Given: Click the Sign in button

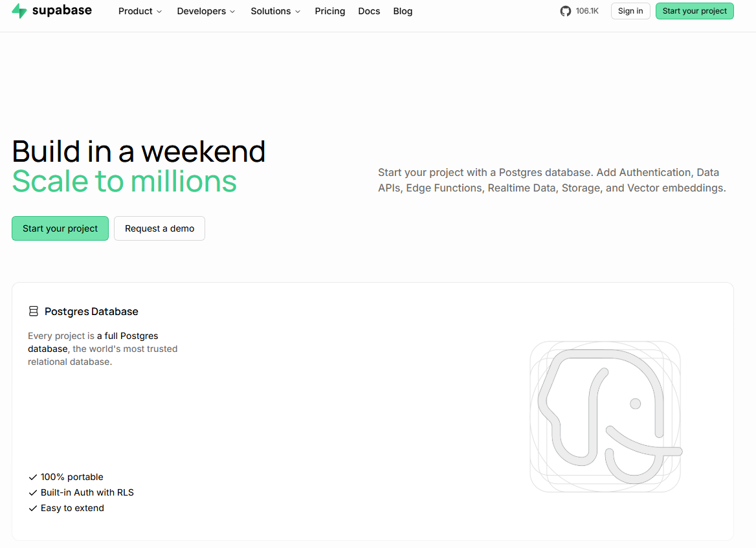Looking at the screenshot, I should tap(630, 11).
